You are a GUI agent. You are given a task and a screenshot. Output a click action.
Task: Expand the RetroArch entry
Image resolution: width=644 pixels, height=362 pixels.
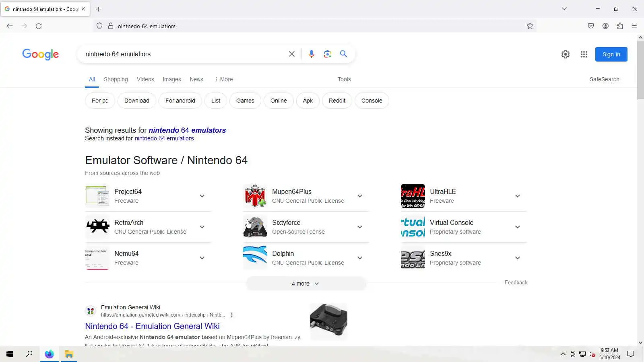202,227
